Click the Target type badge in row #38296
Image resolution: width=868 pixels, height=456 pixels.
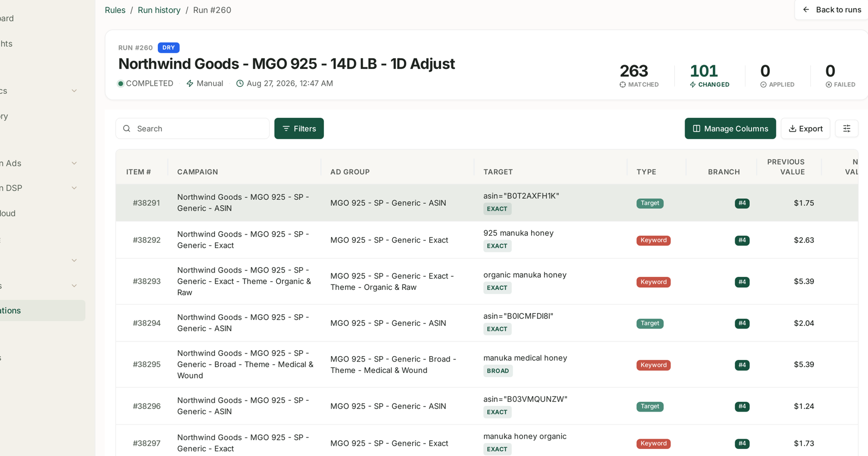pyautogui.click(x=650, y=407)
